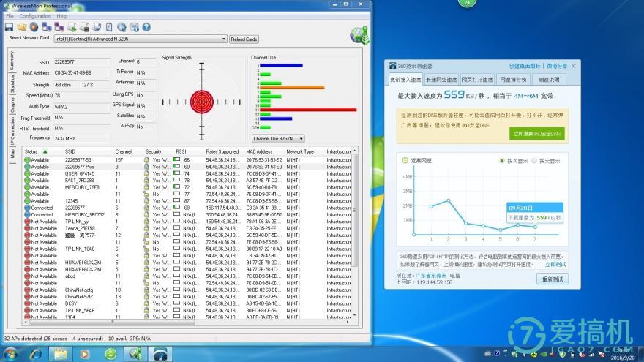The width and height of the screenshot is (644, 362).
Task: Click the clipboard page toolbar icon
Action: point(109,27)
